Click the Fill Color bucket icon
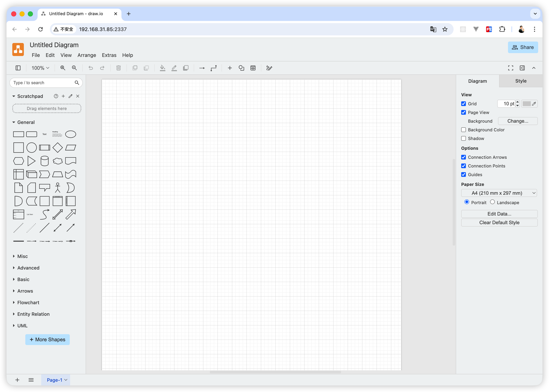Viewport: 549px width, 392px height. coord(162,68)
